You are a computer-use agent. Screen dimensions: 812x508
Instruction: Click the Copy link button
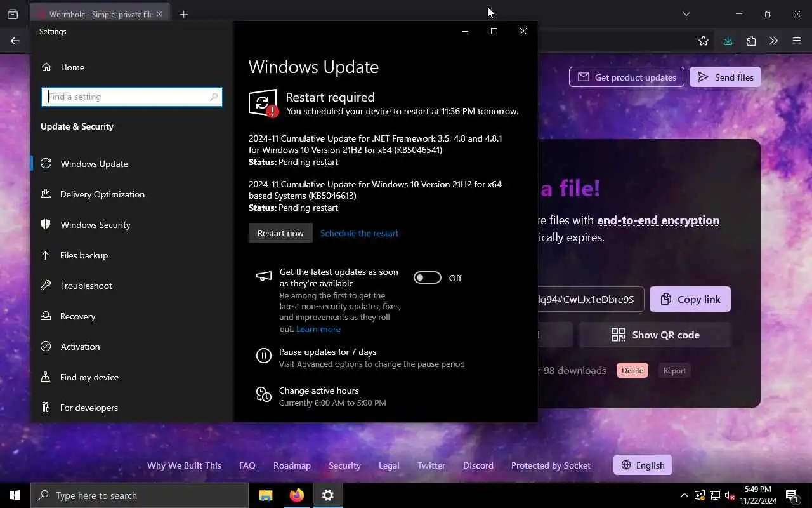690,299
